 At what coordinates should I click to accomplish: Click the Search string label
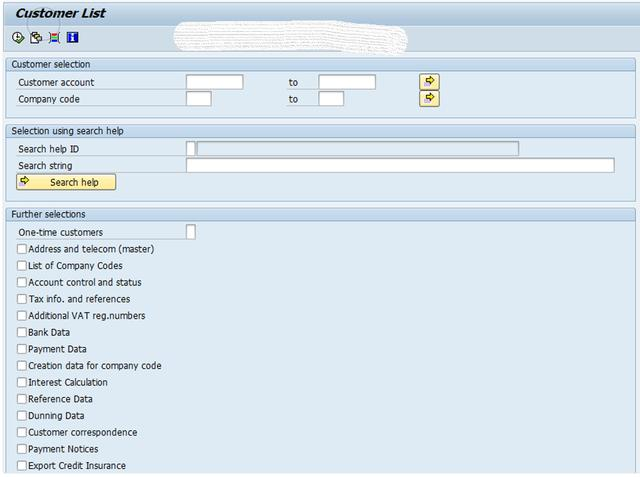point(45,166)
